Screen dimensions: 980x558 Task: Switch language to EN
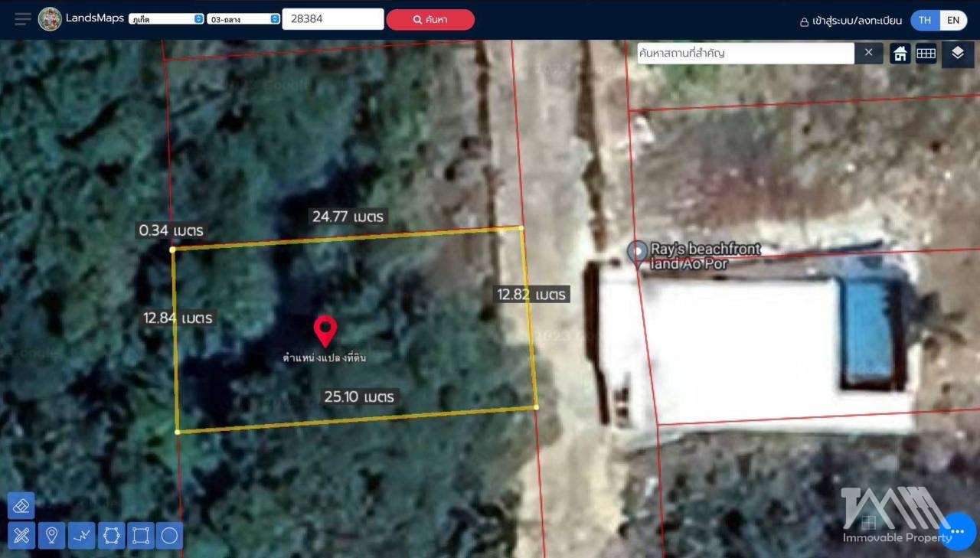pos(953,21)
